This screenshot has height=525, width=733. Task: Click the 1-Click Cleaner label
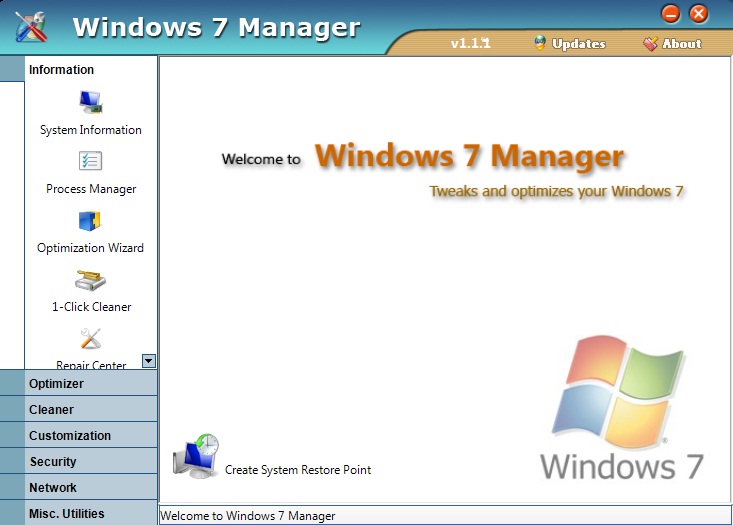click(x=92, y=307)
